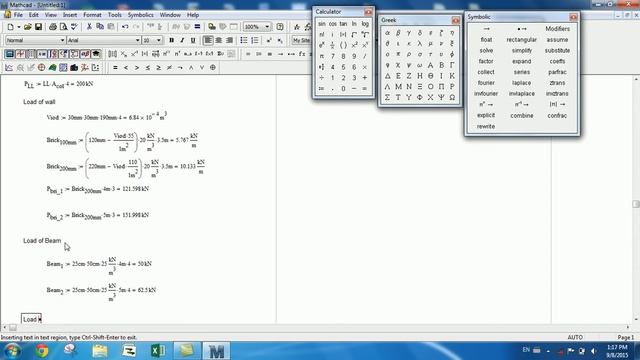640x360 pixels.
Task: Set center text alignment
Action: tap(218, 40)
